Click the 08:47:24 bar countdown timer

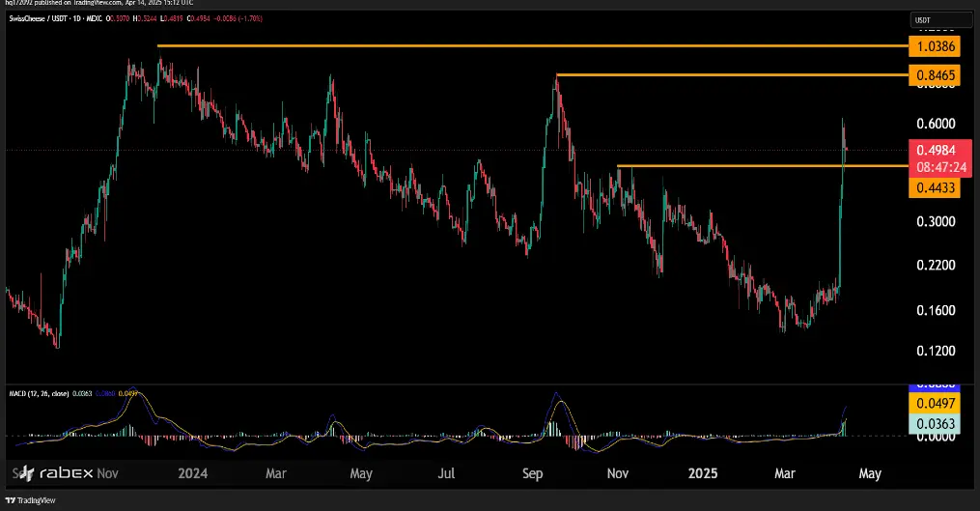[x=940, y=168]
